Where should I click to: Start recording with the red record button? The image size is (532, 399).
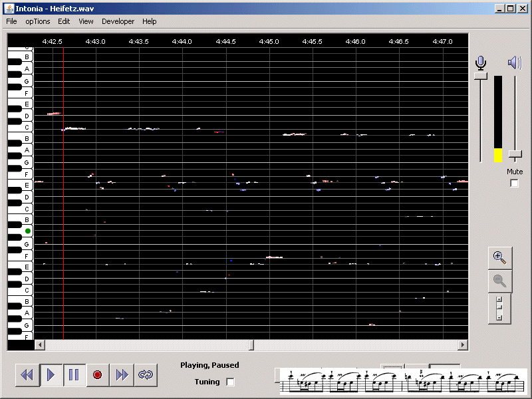tap(98, 375)
